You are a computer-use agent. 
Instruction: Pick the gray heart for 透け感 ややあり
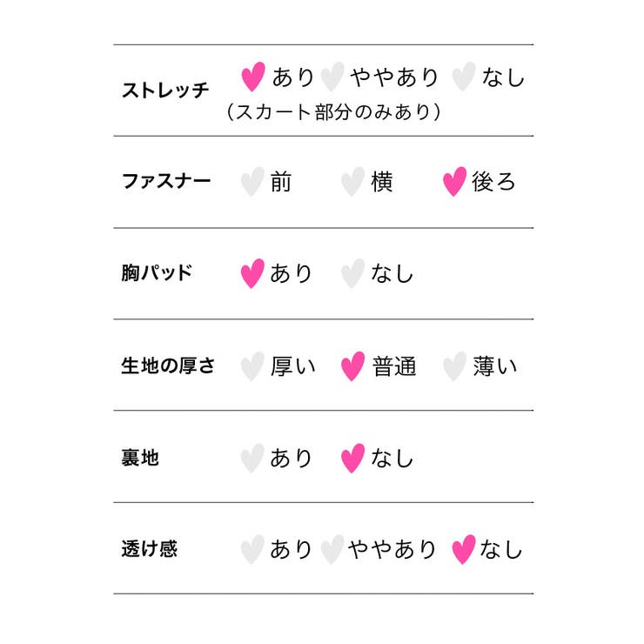point(332,549)
